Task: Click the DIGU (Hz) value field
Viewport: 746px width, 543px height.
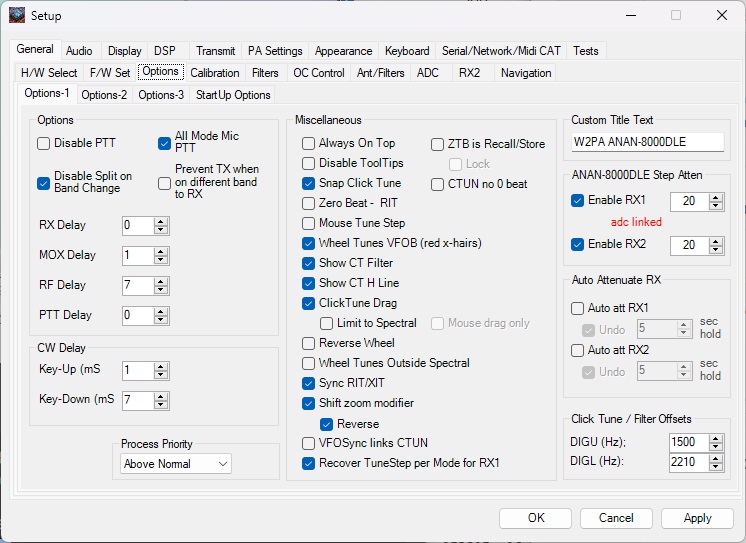Action: tap(689, 442)
